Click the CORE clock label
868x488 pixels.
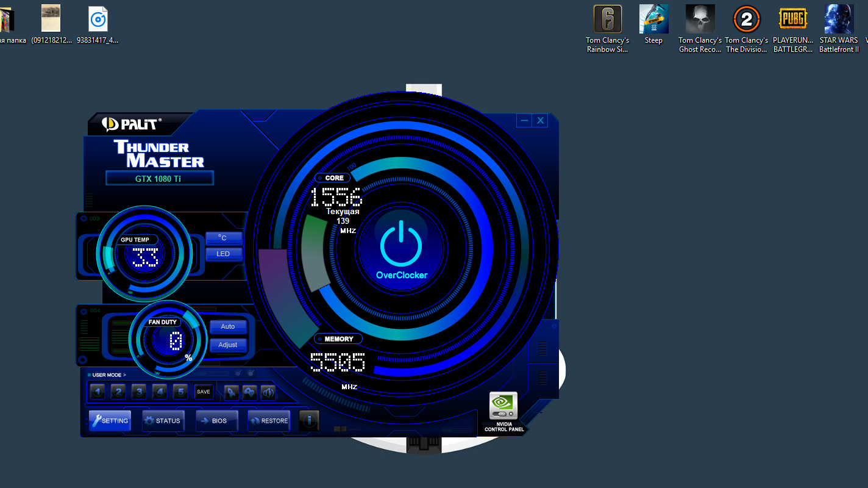(x=334, y=178)
